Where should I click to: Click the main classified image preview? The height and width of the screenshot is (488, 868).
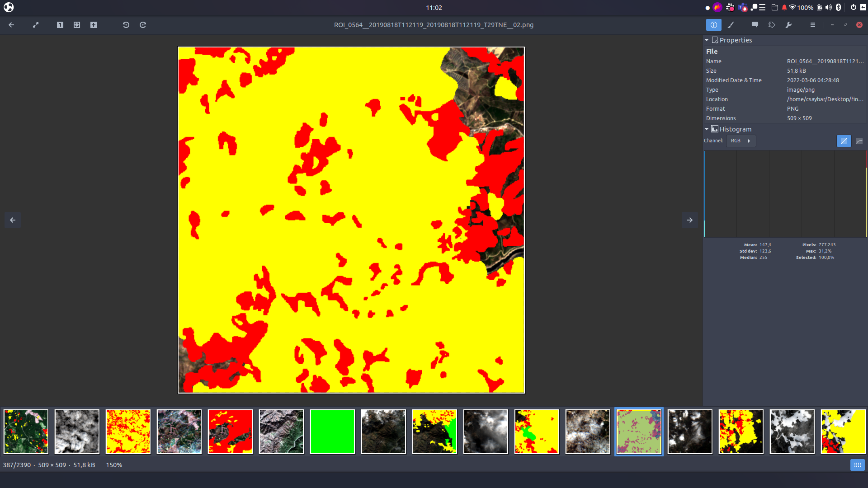click(x=351, y=220)
